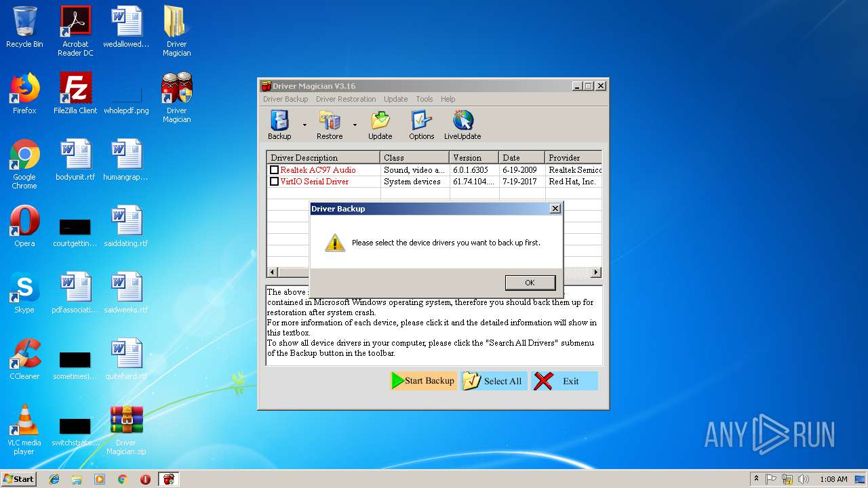868x488 pixels.
Task: Click the Select All button
Action: click(494, 381)
